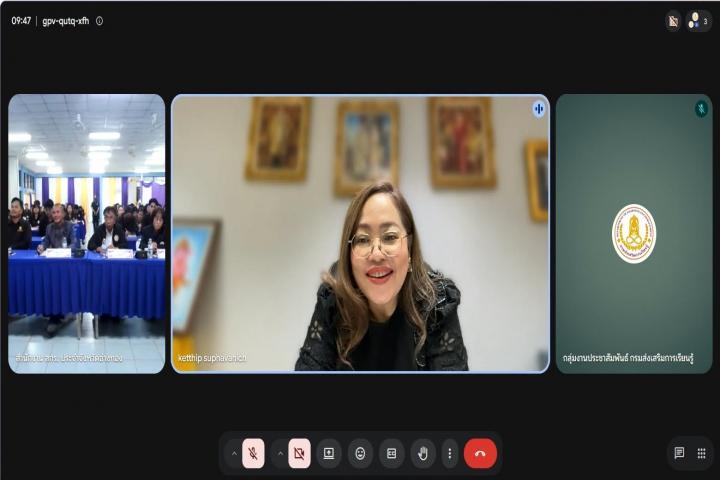Open the emoji reactions icon
Viewport: 720px width, 480px height.
pyautogui.click(x=360, y=453)
